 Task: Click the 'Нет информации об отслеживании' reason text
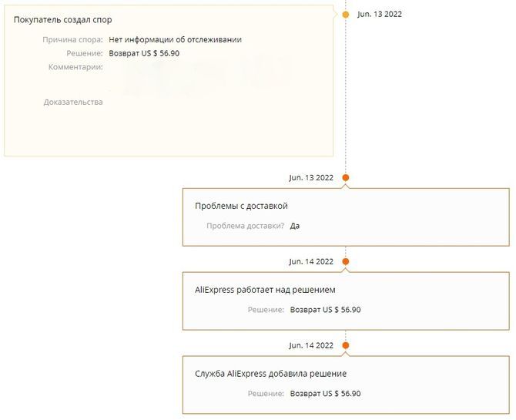click(176, 39)
